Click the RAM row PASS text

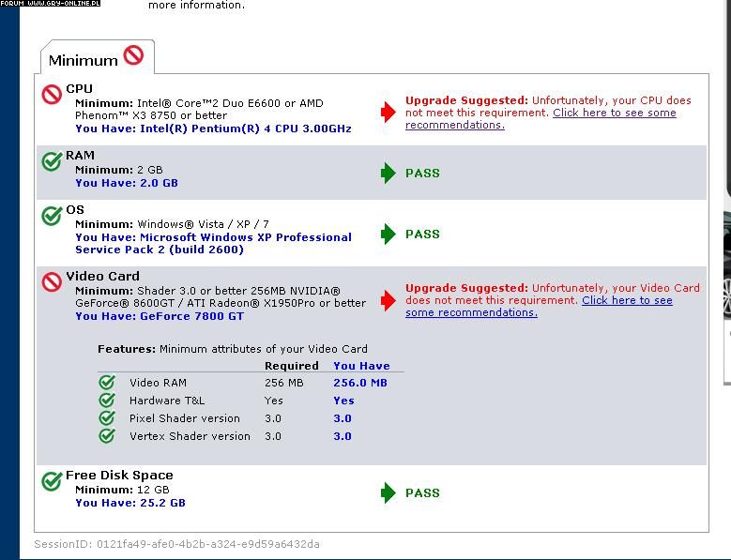tap(422, 174)
